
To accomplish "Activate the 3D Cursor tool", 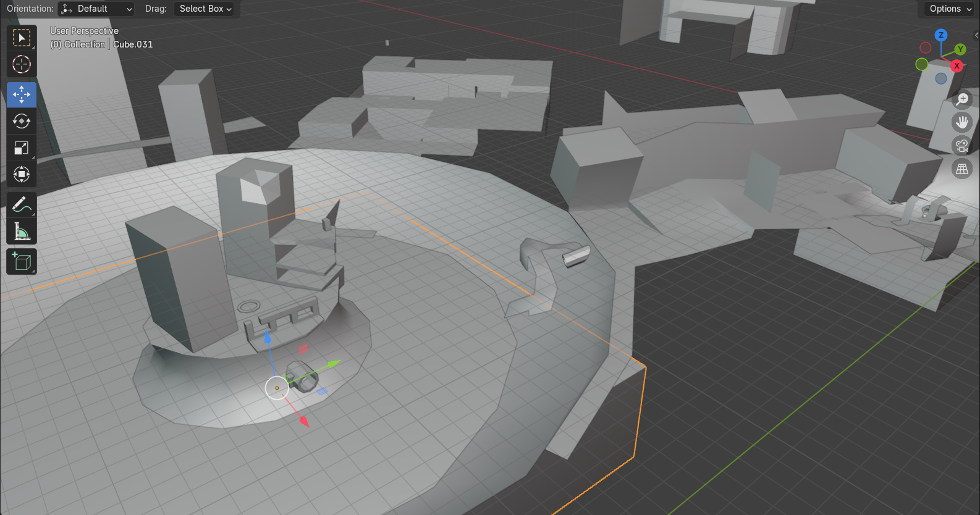I will coord(22,64).
